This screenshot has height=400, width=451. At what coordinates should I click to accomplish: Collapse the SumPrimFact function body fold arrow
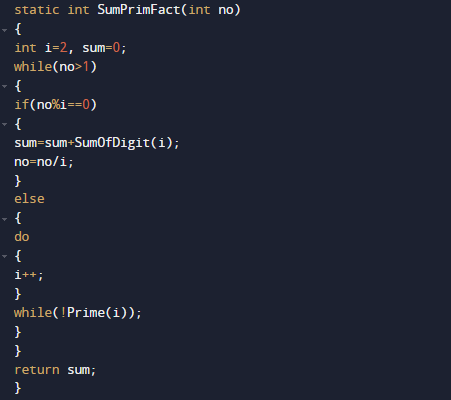point(5,30)
